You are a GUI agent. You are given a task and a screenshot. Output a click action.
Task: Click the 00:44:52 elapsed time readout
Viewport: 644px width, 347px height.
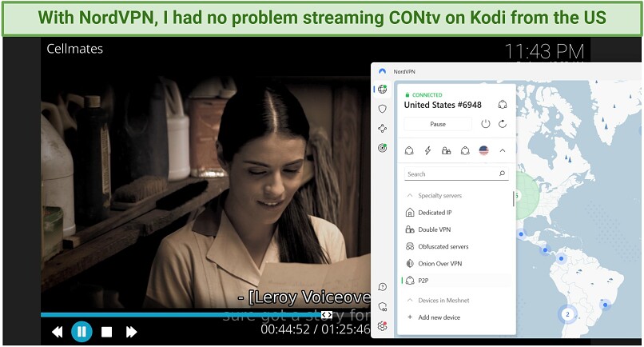(285, 329)
